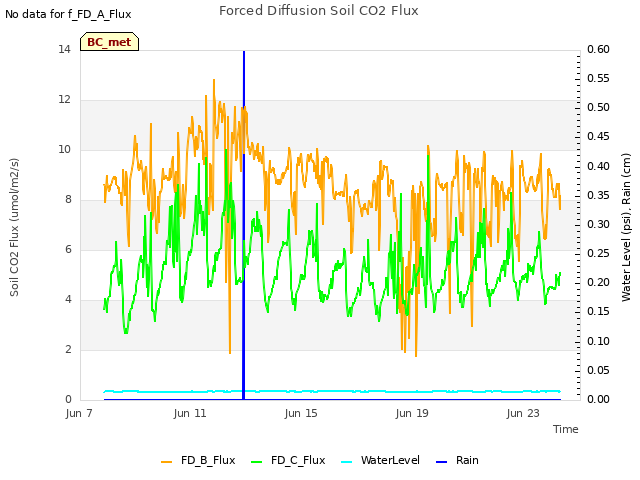Click the 0.50 right-axis tick label

[x=598, y=108]
